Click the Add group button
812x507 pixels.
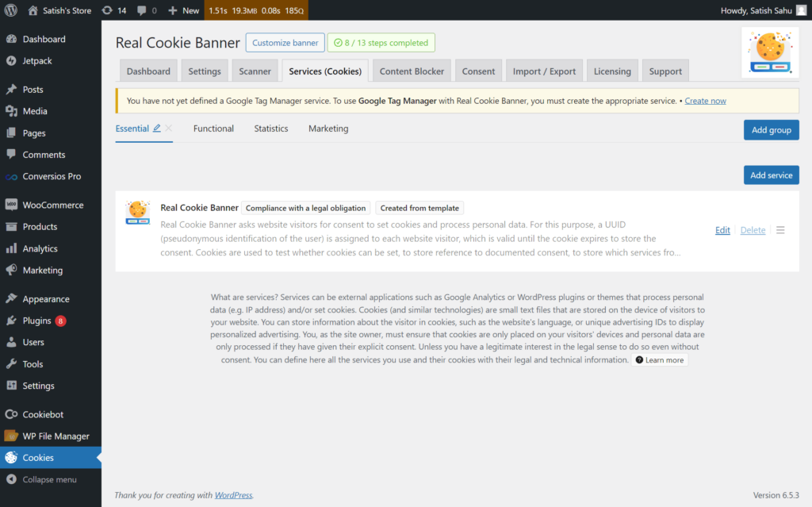point(771,130)
